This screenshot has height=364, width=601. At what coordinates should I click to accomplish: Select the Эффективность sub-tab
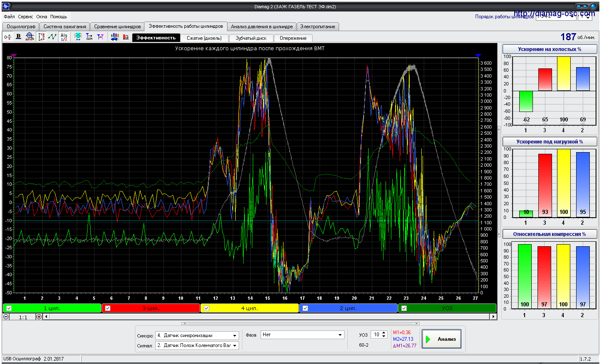[x=156, y=38]
